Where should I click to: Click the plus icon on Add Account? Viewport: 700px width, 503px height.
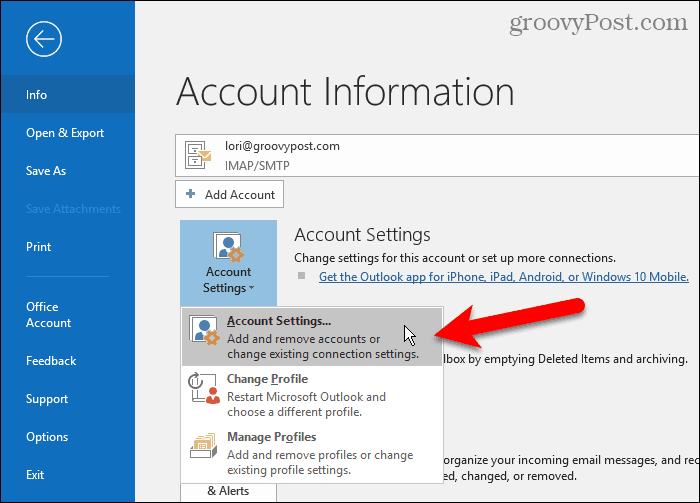[191, 194]
